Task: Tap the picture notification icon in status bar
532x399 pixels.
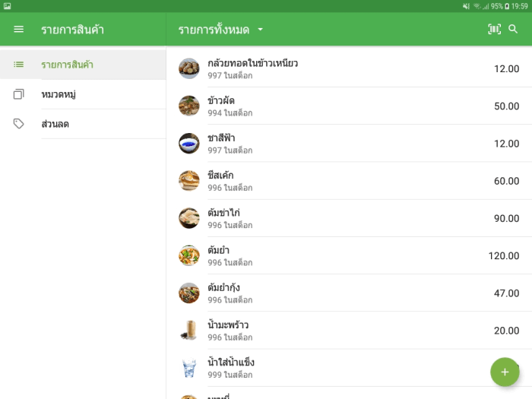Action: (7, 6)
